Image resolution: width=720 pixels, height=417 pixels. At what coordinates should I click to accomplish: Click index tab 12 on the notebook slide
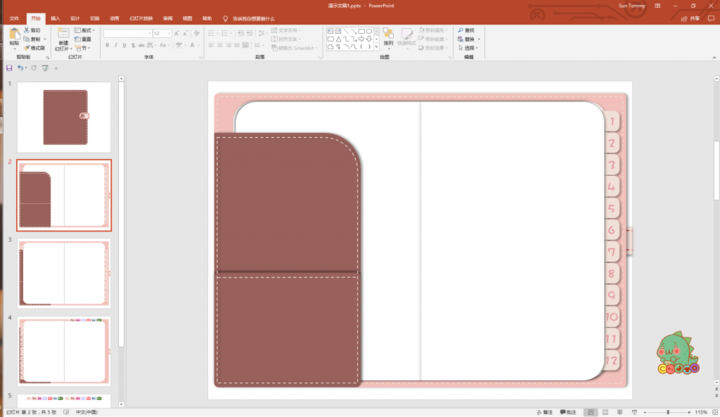612,361
